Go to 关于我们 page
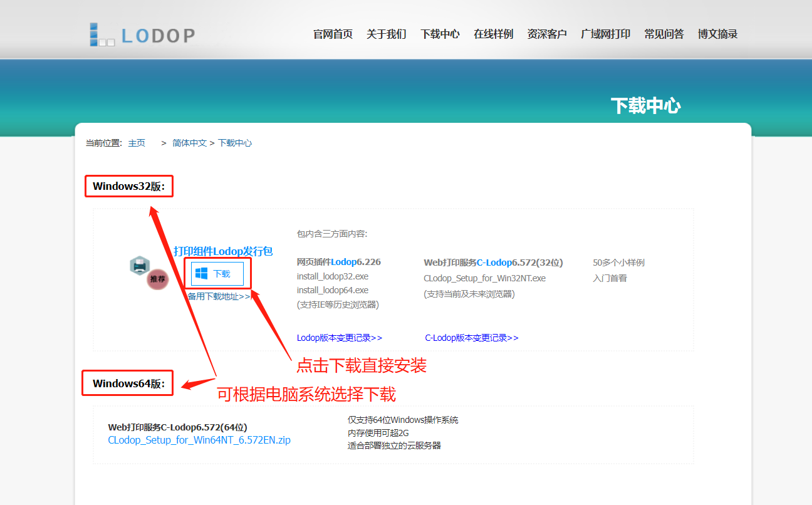The height and width of the screenshot is (505, 812). pos(386,34)
